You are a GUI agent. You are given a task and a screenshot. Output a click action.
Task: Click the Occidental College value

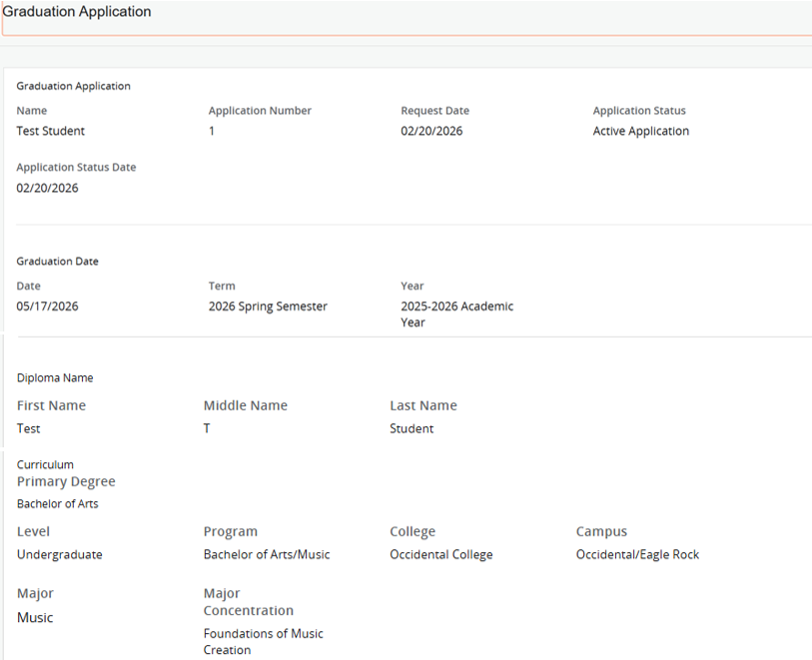tap(440, 554)
